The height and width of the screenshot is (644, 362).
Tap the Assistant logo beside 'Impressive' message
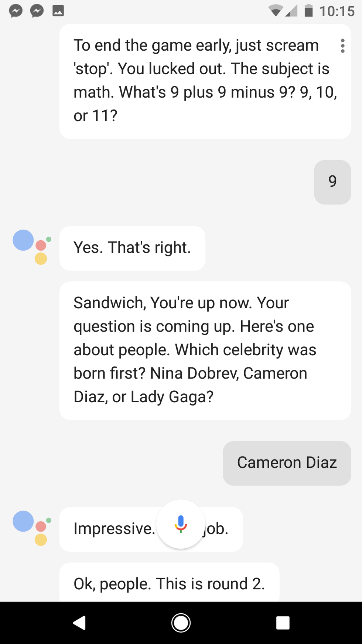coord(32,528)
